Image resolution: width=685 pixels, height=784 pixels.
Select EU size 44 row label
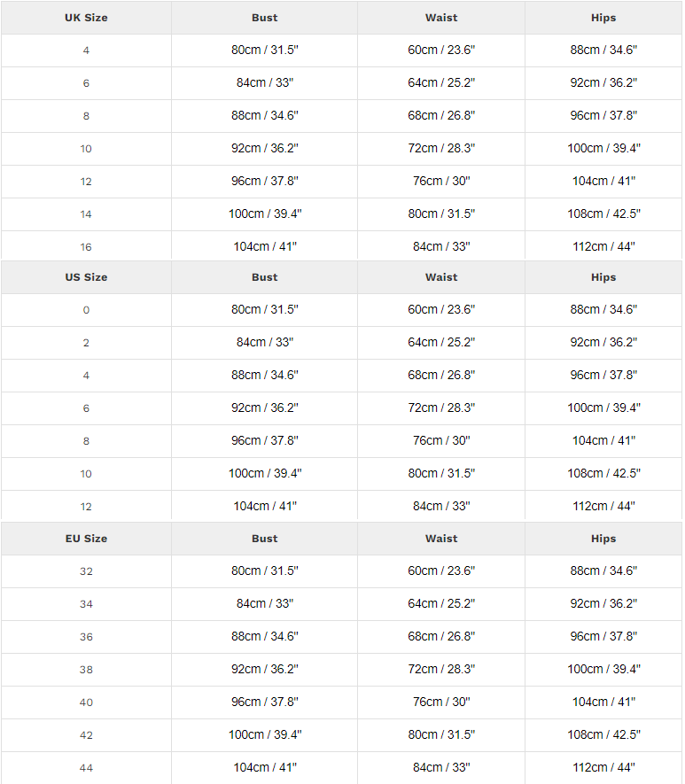coord(86,768)
